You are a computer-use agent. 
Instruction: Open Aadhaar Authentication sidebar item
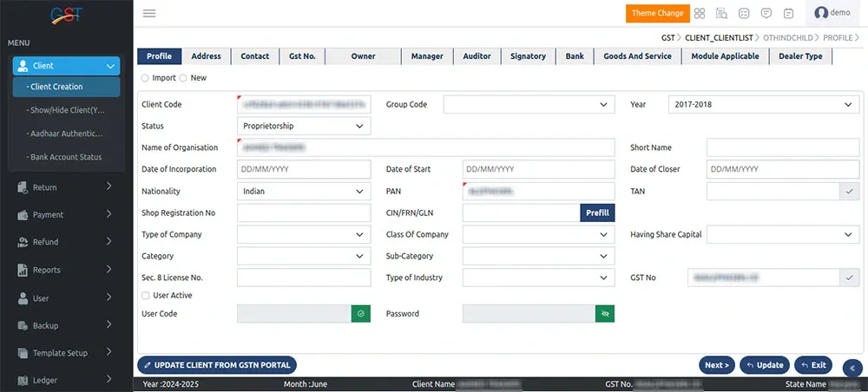[67, 134]
